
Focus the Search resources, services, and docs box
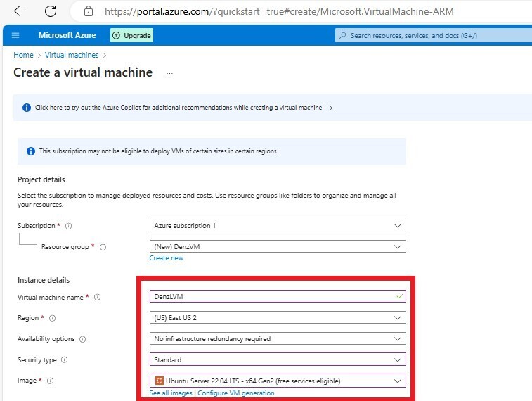pos(434,35)
